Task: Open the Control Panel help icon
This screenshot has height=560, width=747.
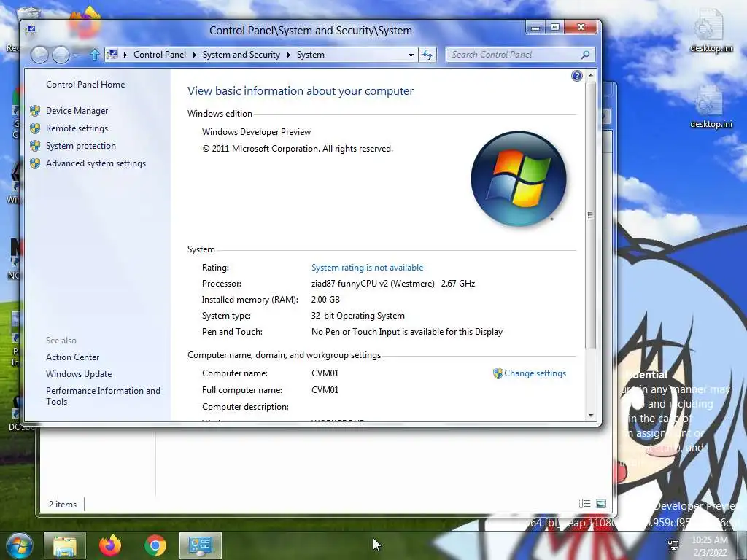Action: (x=576, y=76)
